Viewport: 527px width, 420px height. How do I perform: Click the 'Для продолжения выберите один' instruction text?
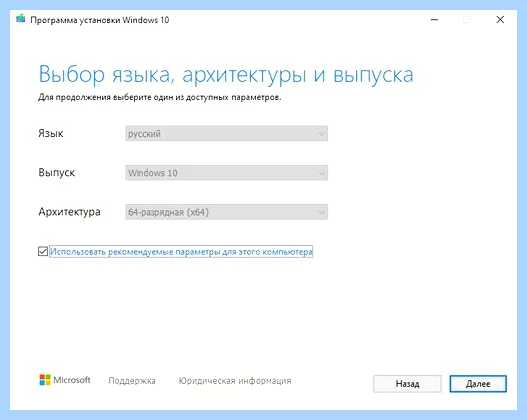160,97
